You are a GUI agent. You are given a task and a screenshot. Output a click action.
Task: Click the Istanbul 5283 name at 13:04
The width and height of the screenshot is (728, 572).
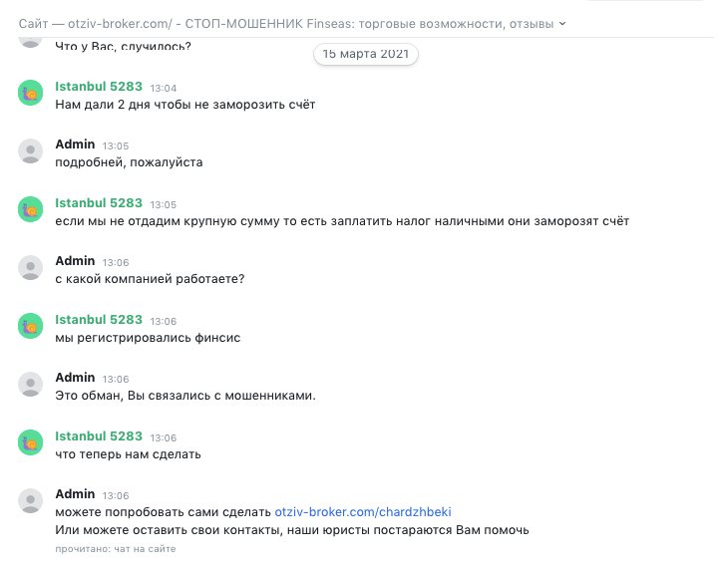click(x=99, y=87)
